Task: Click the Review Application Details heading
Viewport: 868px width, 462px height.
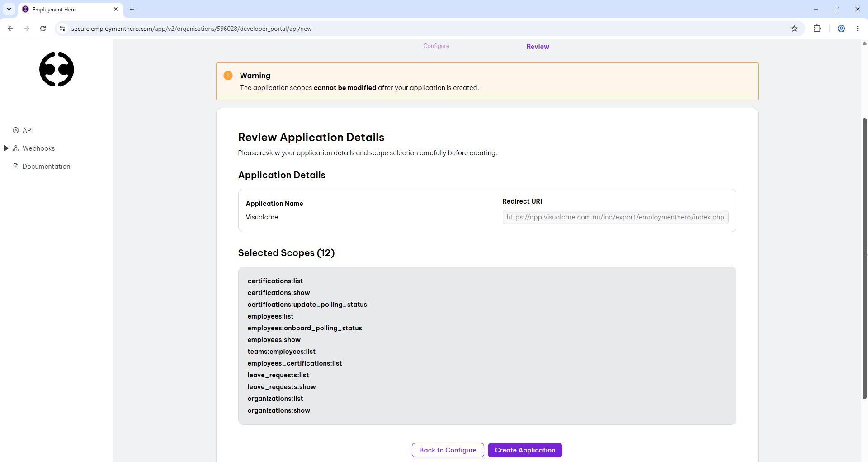Action: (x=311, y=138)
